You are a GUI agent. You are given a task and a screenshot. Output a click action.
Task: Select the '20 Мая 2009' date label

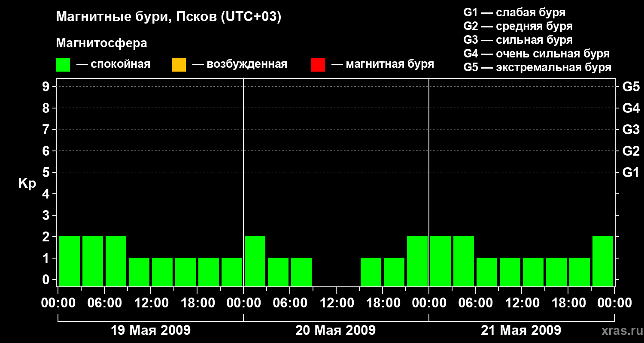point(335,331)
